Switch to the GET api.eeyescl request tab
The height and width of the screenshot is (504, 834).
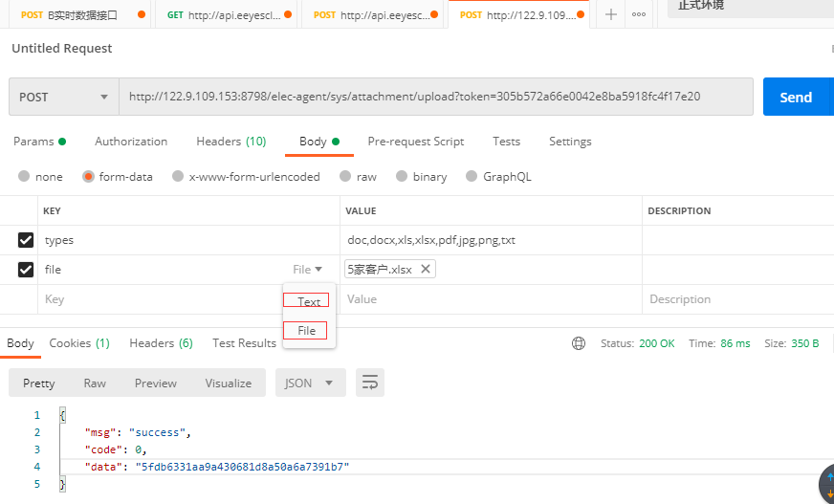pos(226,15)
